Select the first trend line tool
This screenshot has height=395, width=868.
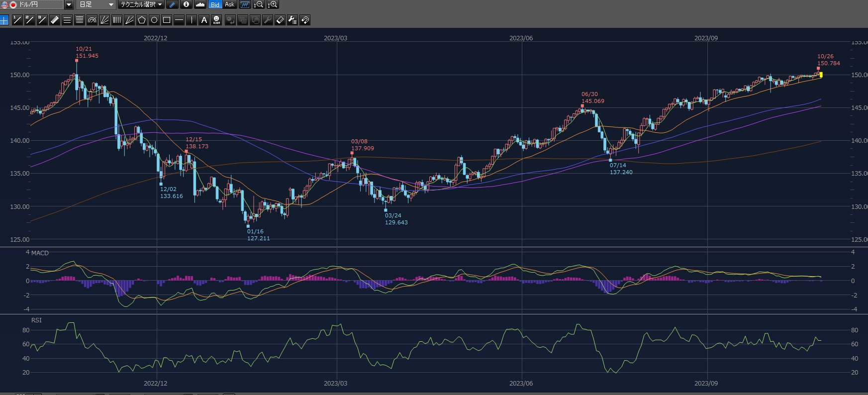[17, 20]
